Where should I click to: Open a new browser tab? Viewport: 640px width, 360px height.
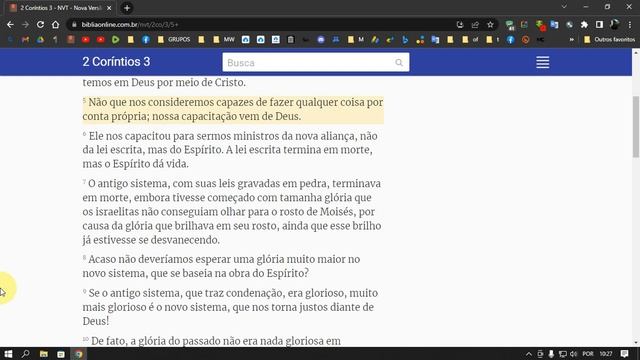coord(127,8)
